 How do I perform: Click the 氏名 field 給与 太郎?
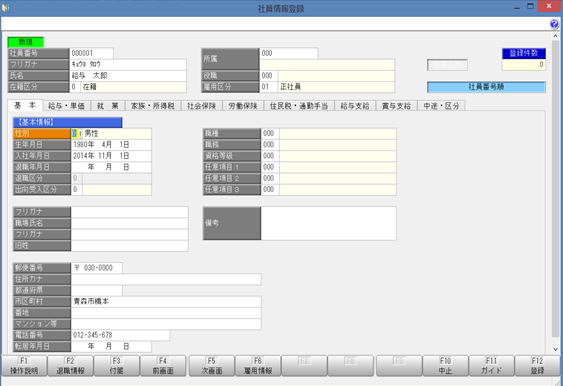click(x=129, y=75)
